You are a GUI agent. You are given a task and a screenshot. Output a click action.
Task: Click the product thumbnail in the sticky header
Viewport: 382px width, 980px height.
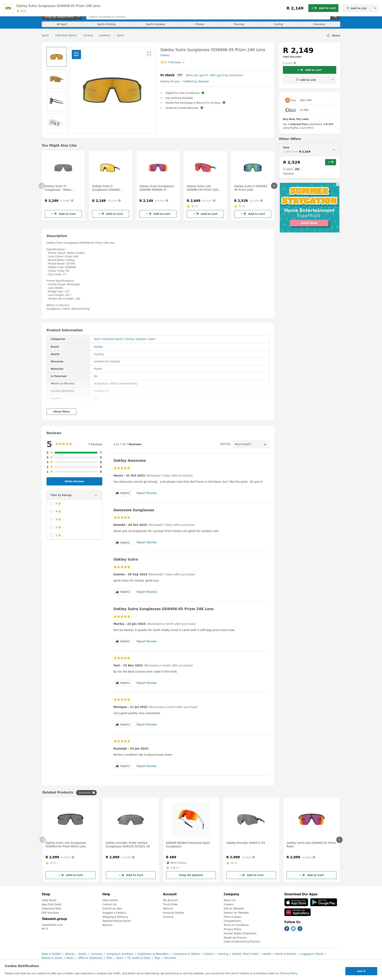(x=8, y=8)
